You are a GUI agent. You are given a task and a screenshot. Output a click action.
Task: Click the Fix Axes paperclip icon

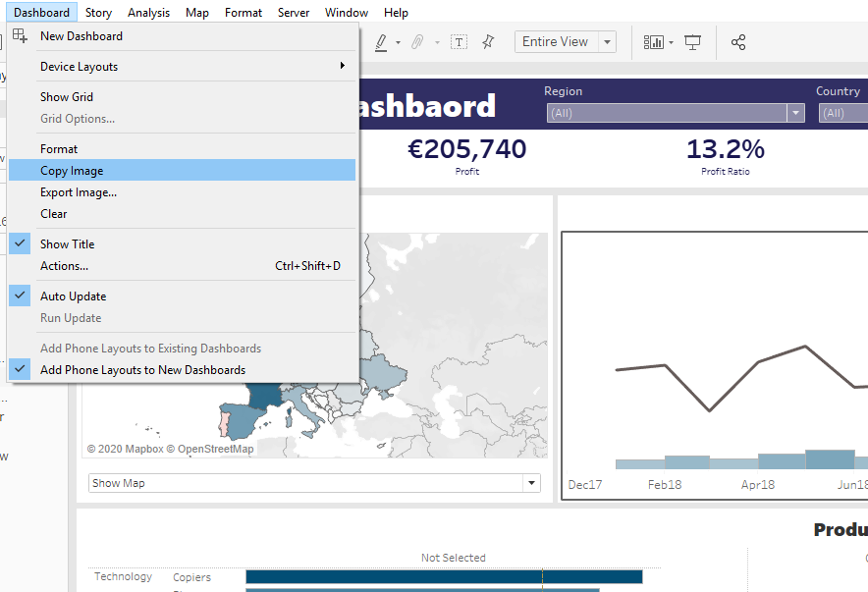pos(416,41)
